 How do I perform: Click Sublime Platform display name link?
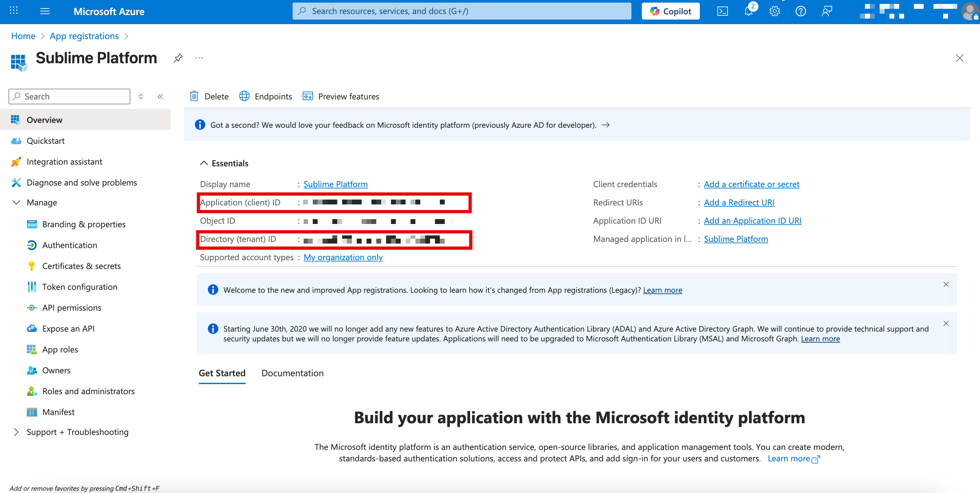336,184
